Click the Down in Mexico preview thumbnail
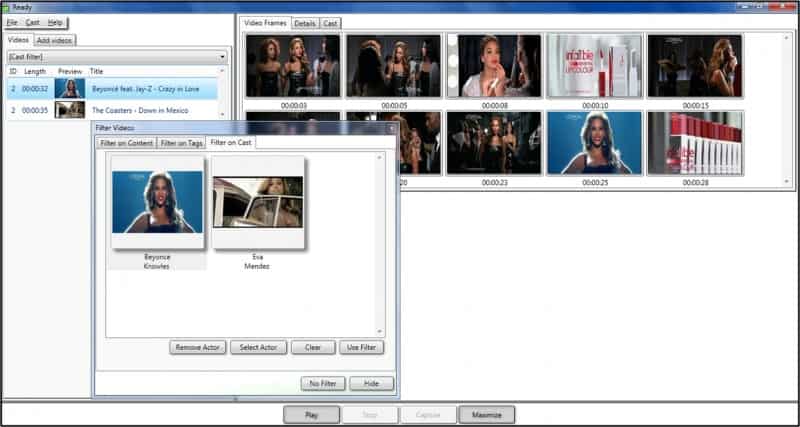 (x=70, y=110)
